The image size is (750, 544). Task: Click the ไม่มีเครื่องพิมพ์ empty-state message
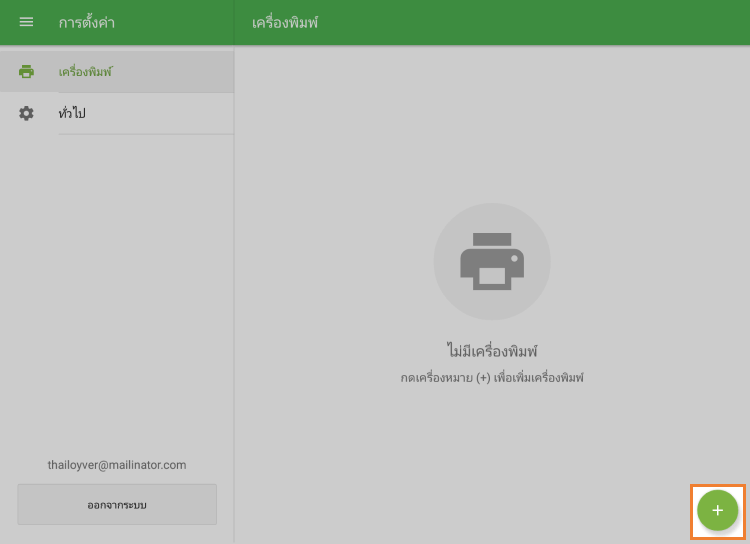491,351
